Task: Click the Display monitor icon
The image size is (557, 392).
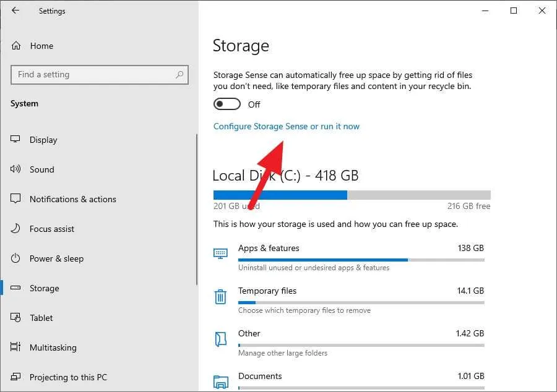Action: point(15,139)
